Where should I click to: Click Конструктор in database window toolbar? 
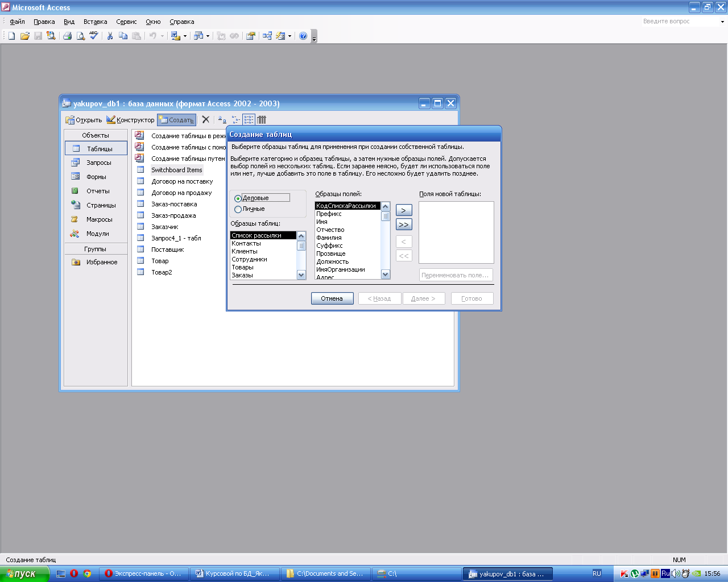click(x=130, y=120)
